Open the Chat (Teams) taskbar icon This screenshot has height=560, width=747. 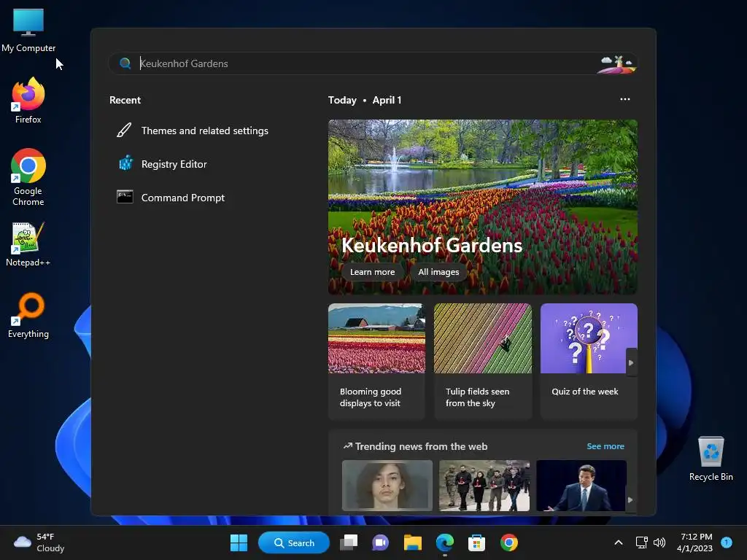point(380,542)
